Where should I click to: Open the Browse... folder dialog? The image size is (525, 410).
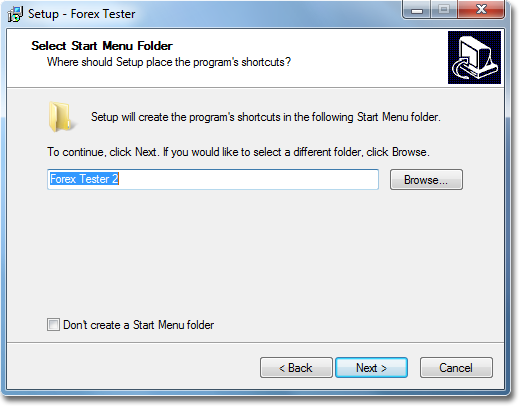[x=426, y=180]
